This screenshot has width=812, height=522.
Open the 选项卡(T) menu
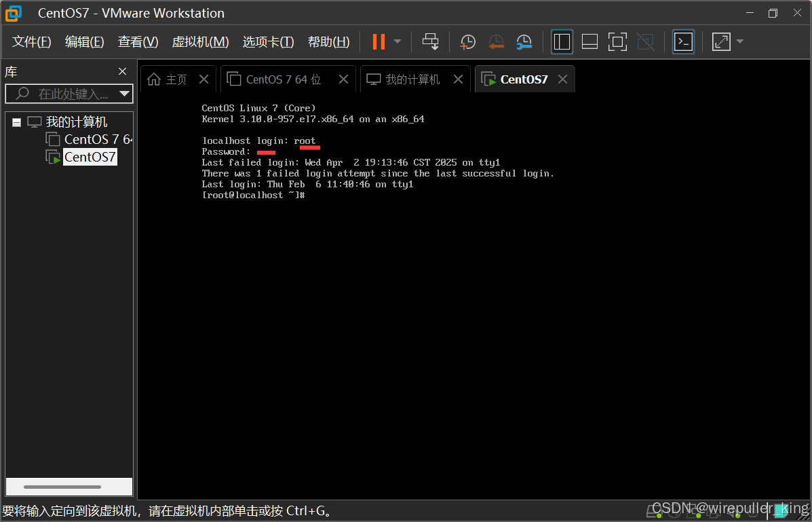(268, 41)
